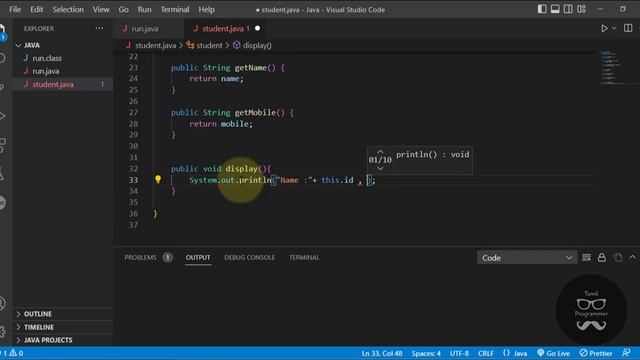The image size is (640, 360).
Task: Toggle the secondary side bar layout icon
Action: [x=568, y=9]
